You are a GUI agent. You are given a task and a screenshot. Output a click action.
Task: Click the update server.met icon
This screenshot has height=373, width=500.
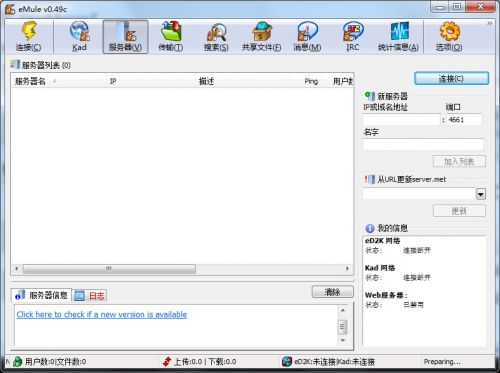[370, 179]
